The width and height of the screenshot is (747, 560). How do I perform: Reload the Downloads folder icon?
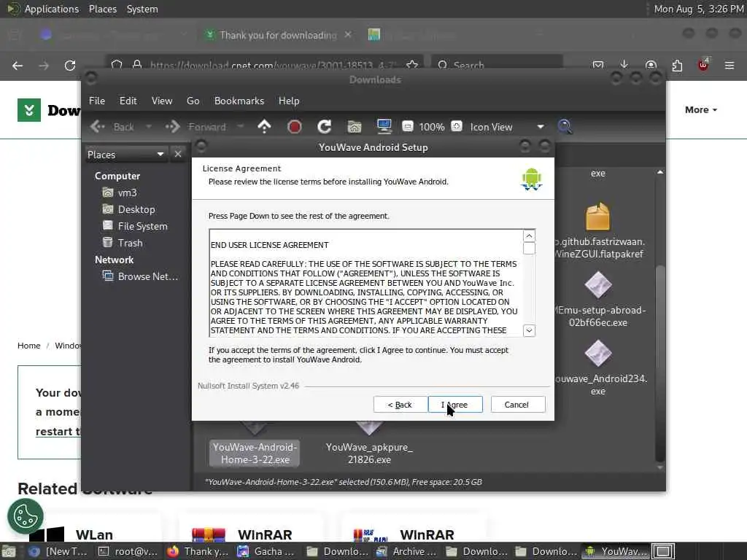[325, 127]
